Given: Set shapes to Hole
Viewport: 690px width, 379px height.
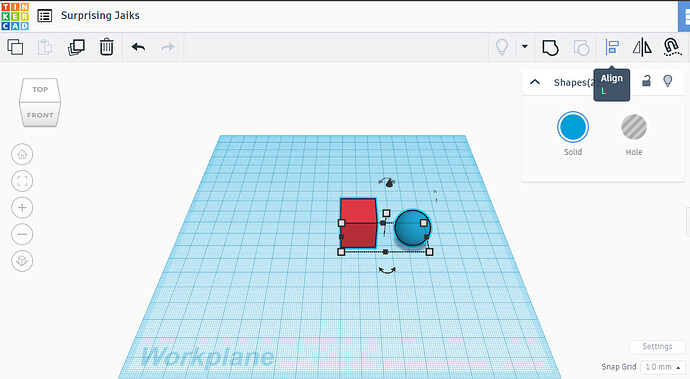Looking at the screenshot, I should 634,127.
